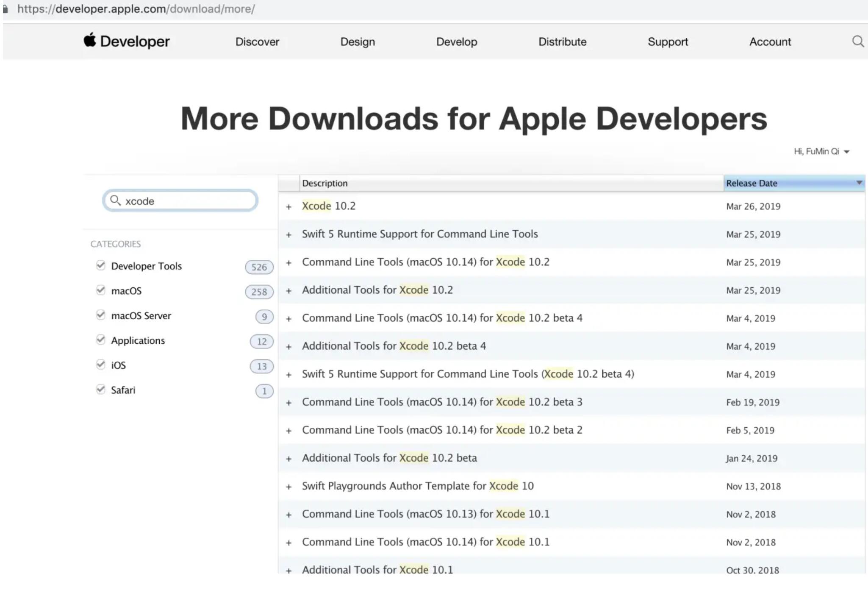
Task: Click the Apple Developer logo
Action: (x=126, y=41)
